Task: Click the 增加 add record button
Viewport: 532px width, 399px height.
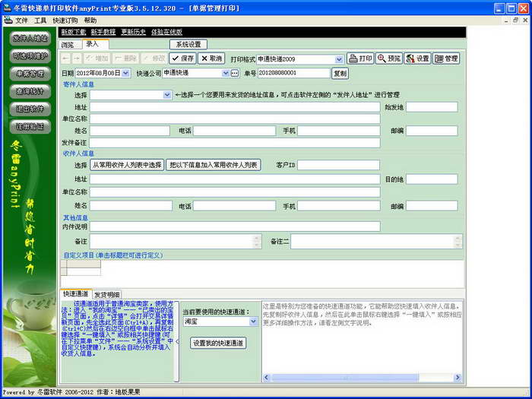Action: coord(97,59)
